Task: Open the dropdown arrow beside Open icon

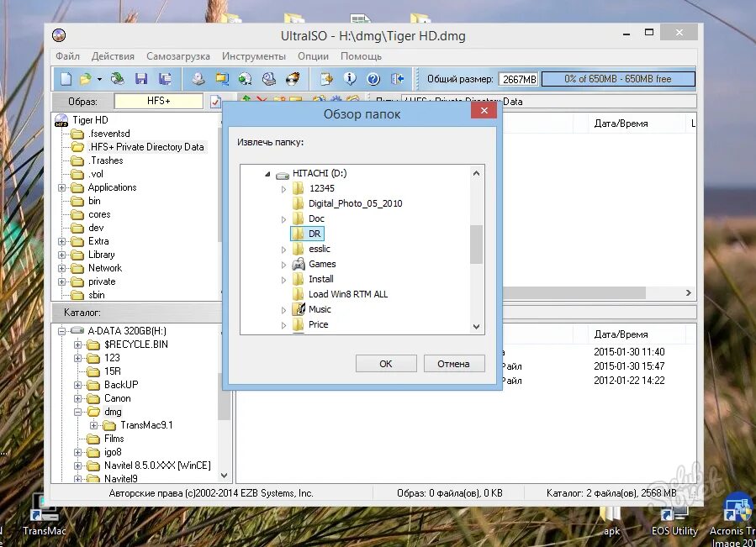Action: click(99, 79)
